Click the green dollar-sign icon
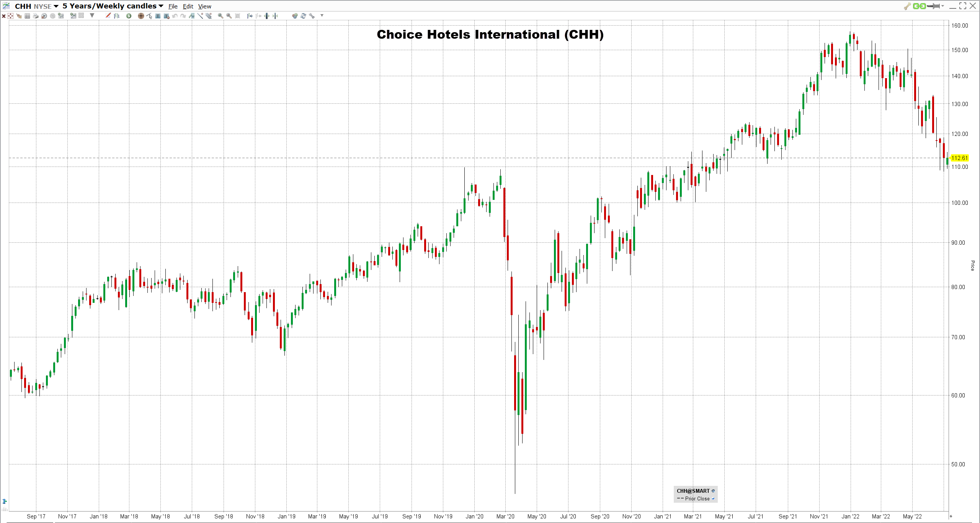The width and height of the screenshot is (980, 523). point(129,16)
